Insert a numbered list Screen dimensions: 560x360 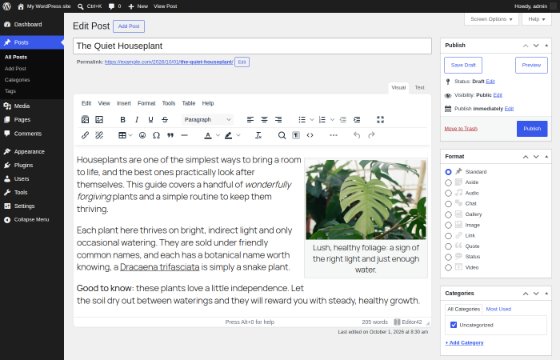click(322, 120)
